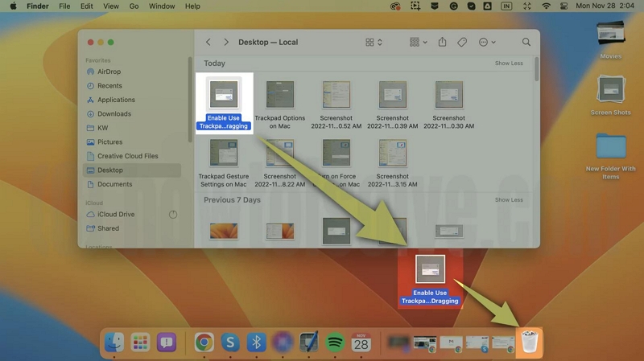Screen dimensions: 644x361
Task: Click the Share icon in Finder toolbar
Action: [x=442, y=42]
